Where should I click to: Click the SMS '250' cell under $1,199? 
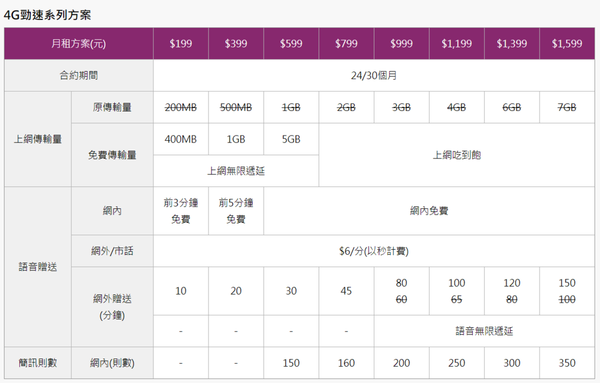point(457,363)
